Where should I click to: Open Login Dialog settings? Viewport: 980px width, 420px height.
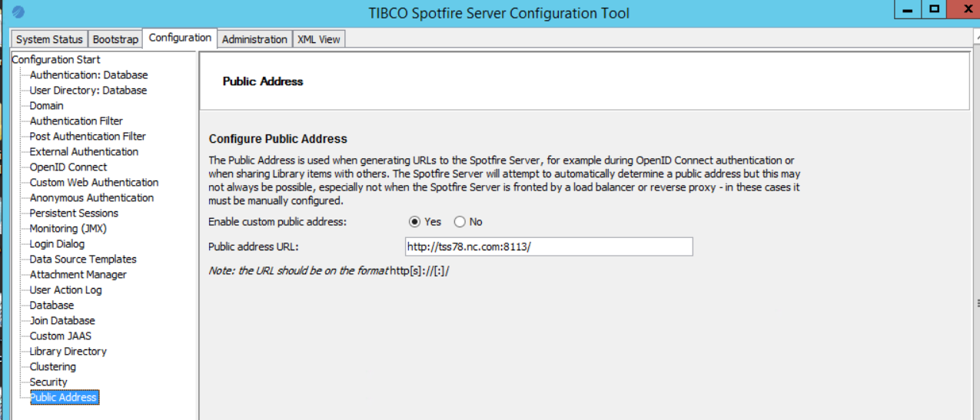[x=57, y=244]
